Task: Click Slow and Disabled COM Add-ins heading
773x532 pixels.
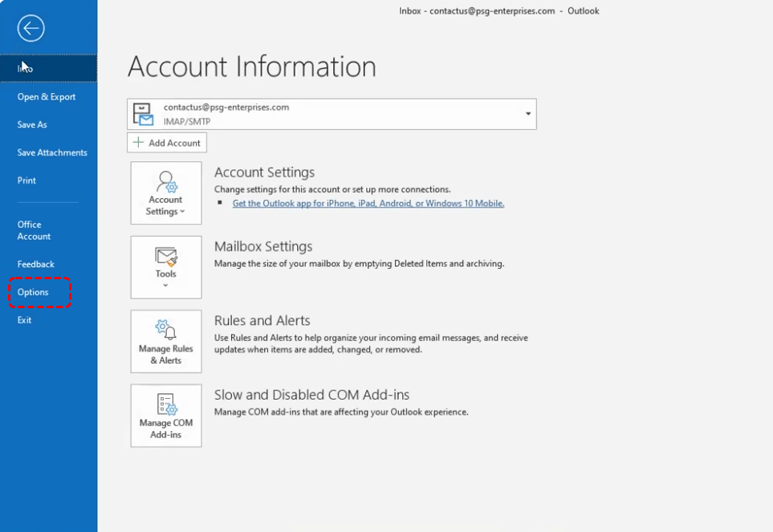Action: click(x=311, y=395)
